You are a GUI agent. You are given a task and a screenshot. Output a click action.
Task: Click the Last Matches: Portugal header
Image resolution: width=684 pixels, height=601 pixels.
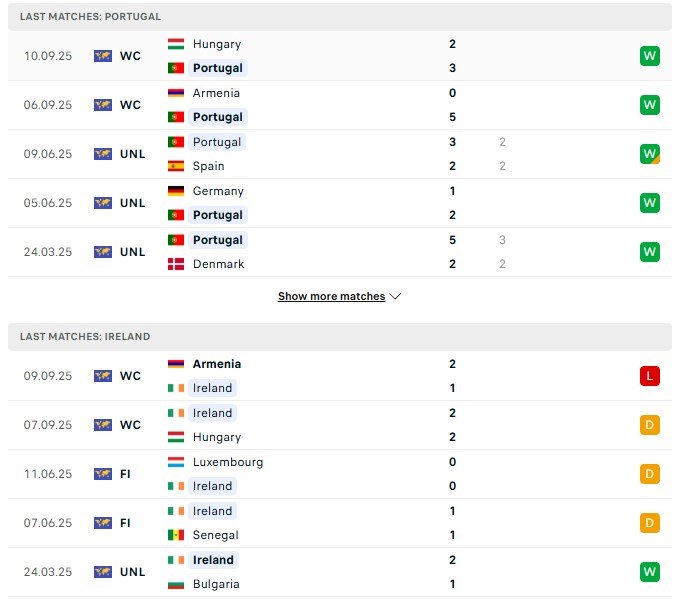(90, 17)
